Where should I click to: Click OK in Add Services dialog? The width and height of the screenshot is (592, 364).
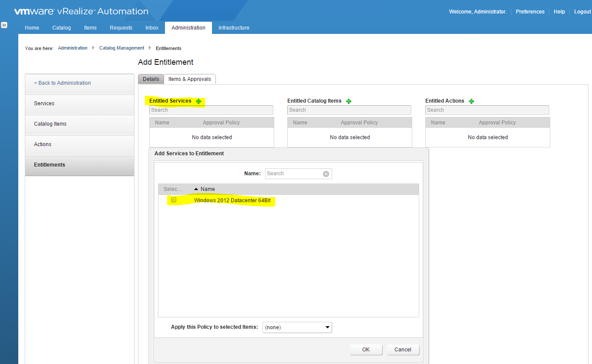click(366, 350)
